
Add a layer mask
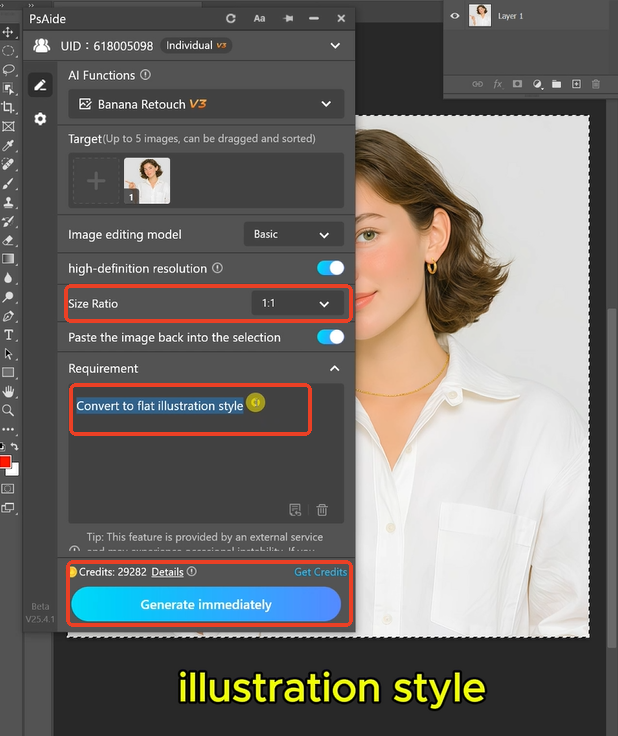coord(517,84)
